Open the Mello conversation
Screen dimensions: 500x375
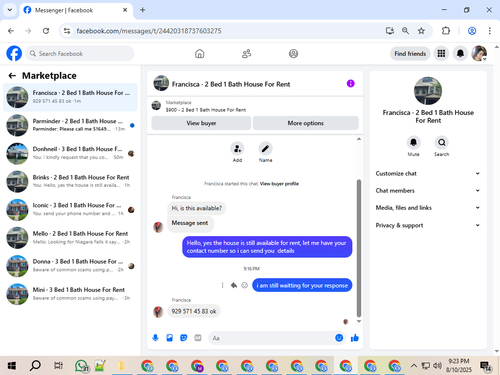[x=70, y=238]
